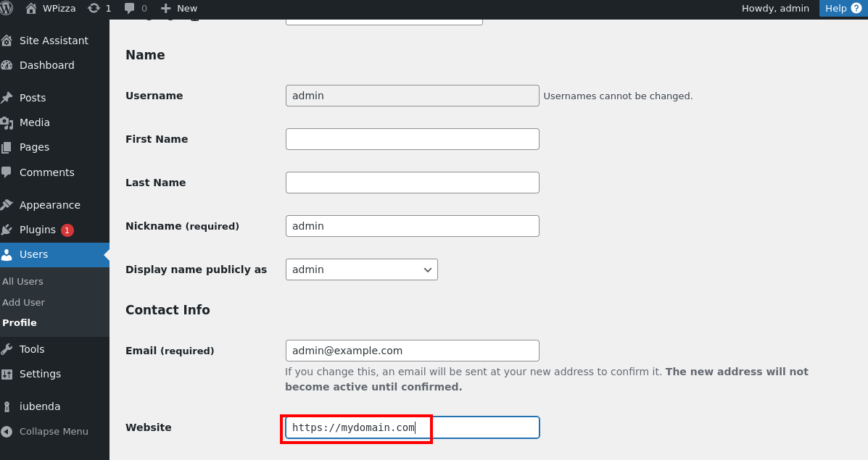This screenshot has height=460, width=868.
Task: Click the Add User link
Action: pos(23,302)
